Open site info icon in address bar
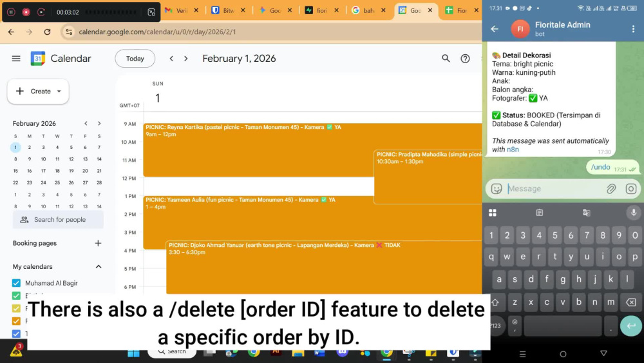 69,32
